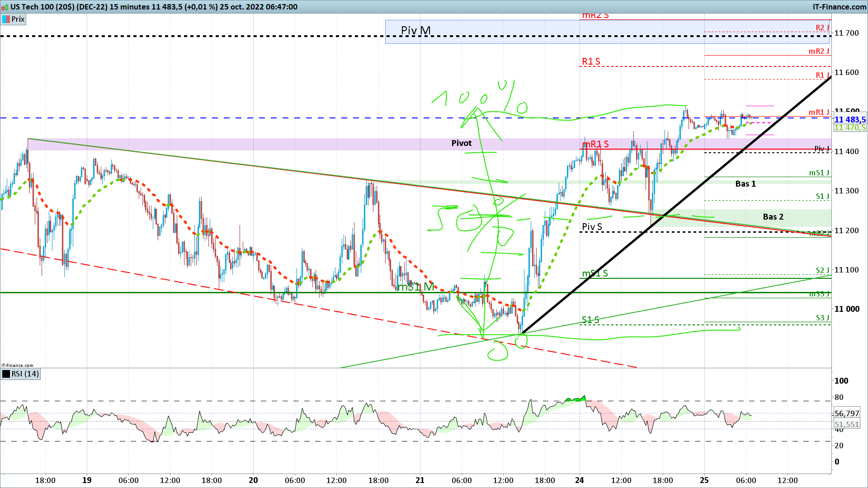Click the Bas 1 support zone label
Screen dimensions: 868x488
point(745,184)
